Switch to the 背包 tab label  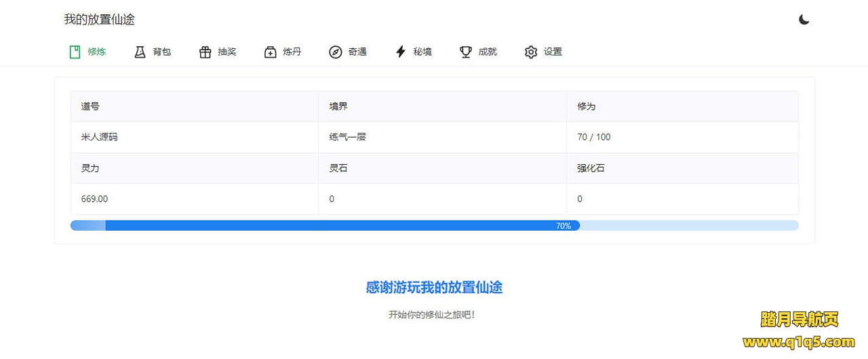point(162,52)
